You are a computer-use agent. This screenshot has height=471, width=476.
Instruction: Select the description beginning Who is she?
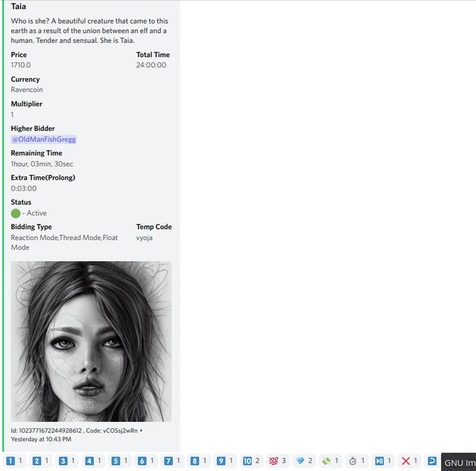[x=90, y=31]
